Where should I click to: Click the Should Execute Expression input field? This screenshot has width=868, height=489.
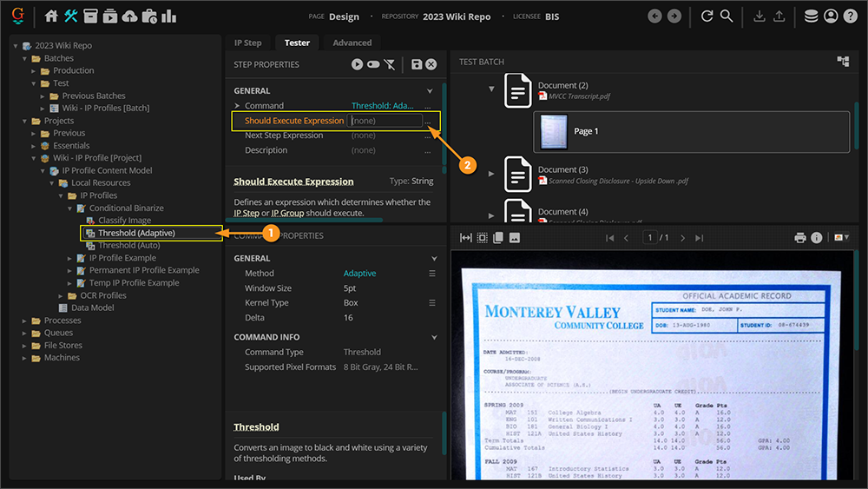pyautogui.click(x=385, y=120)
